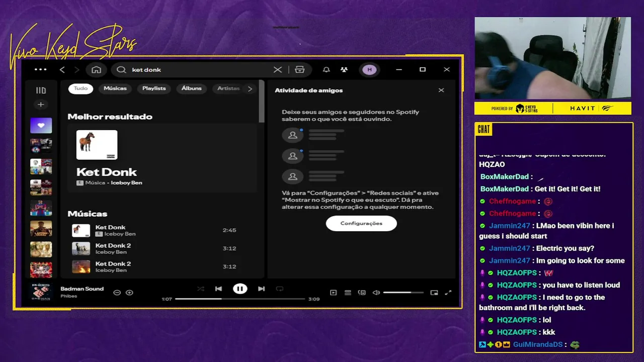The image size is (644, 362).
Task: Select the Tudo filter chip
Action: (x=80, y=88)
